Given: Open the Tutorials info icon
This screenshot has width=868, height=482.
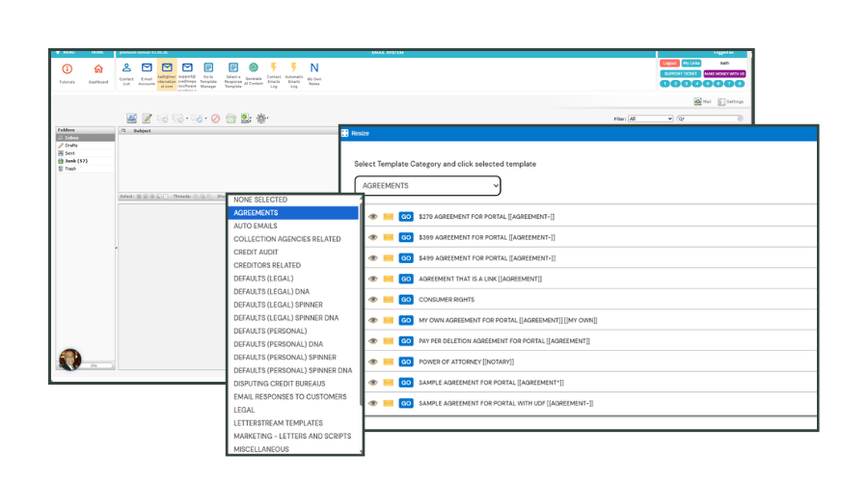Looking at the screenshot, I should [x=67, y=69].
